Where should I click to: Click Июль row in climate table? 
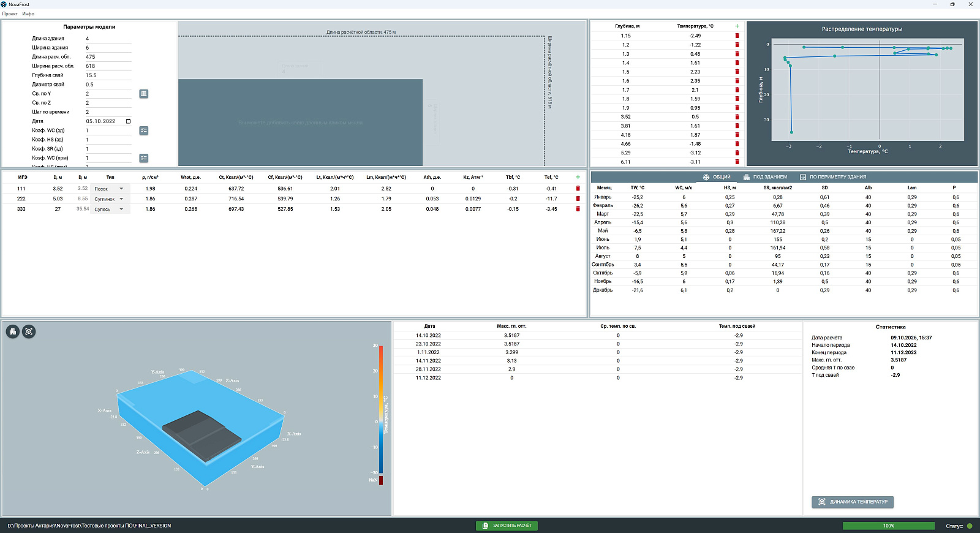[x=784, y=248]
